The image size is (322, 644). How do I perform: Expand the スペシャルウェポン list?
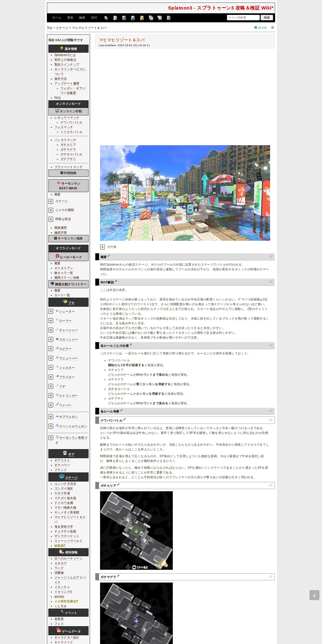(x=51, y=426)
